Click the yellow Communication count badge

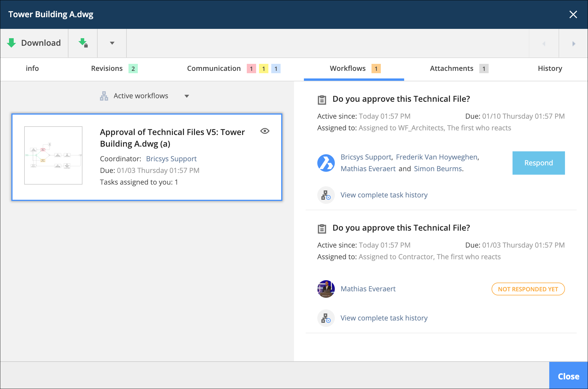[x=263, y=69]
